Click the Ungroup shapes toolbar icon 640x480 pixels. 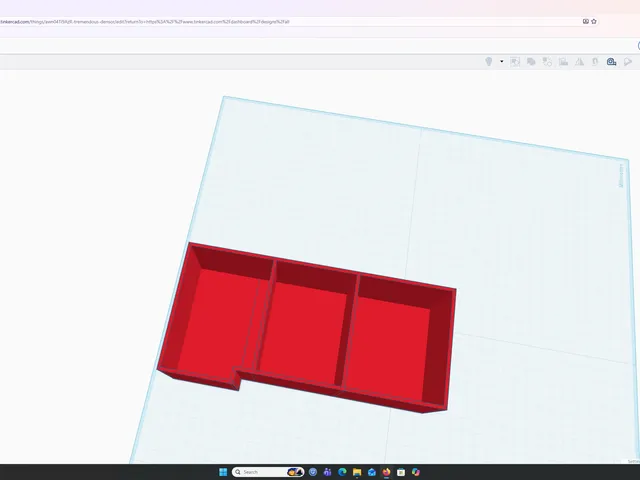pos(547,62)
